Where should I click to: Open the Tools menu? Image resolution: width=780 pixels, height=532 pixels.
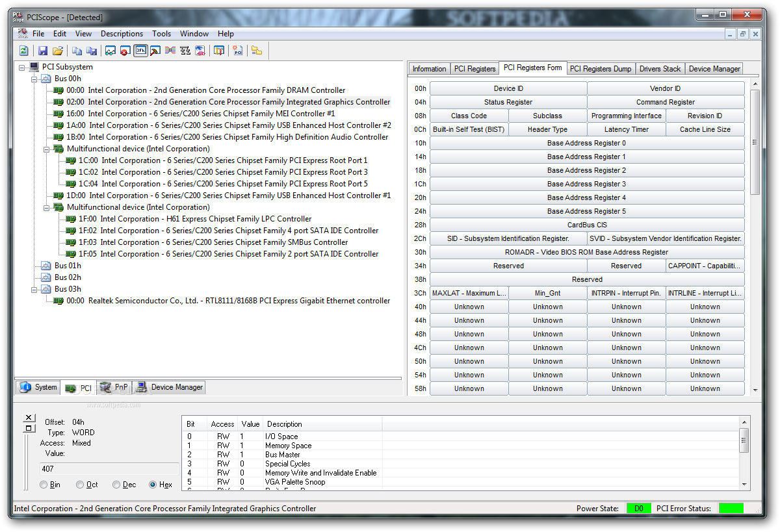(x=161, y=34)
